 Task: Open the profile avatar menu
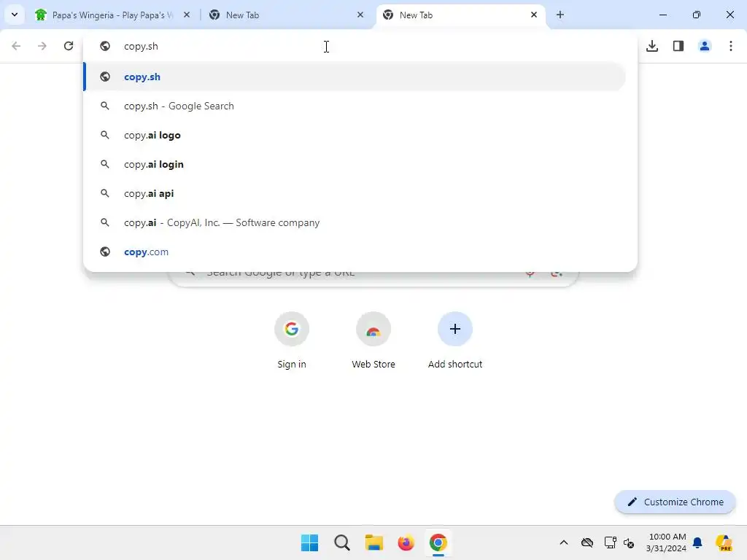pos(705,46)
